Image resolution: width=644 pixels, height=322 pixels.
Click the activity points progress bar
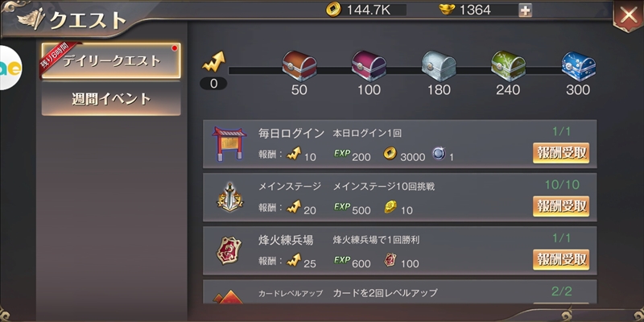pyautogui.click(x=411, y=70)
